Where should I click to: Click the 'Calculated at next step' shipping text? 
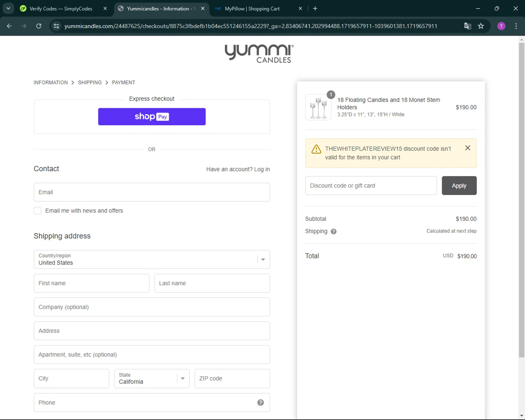451,231
